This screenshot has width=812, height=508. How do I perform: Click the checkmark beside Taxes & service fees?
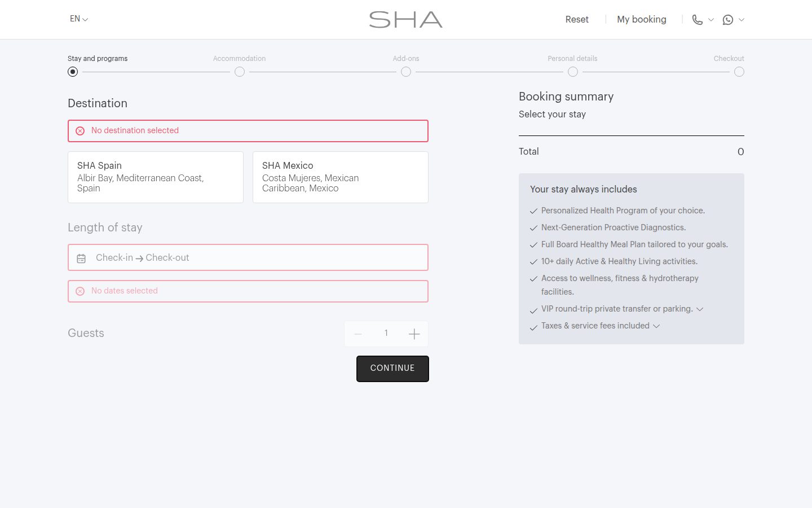533,327
